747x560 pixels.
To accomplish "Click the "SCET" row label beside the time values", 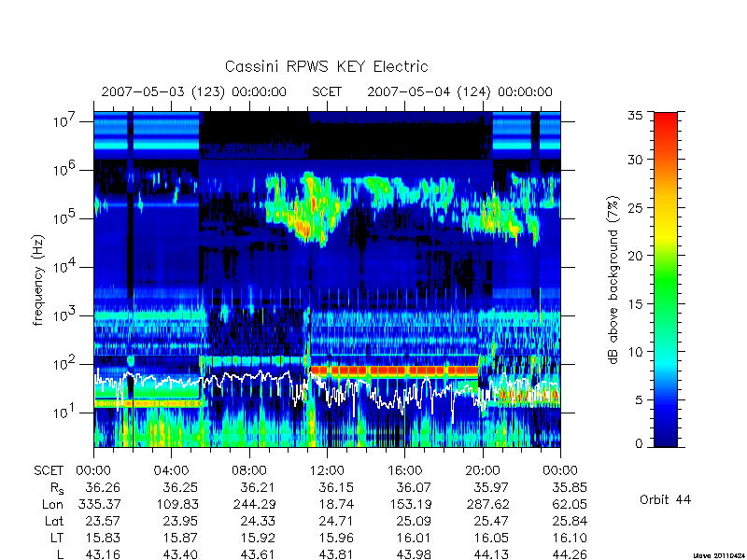I will pos(49,471).
